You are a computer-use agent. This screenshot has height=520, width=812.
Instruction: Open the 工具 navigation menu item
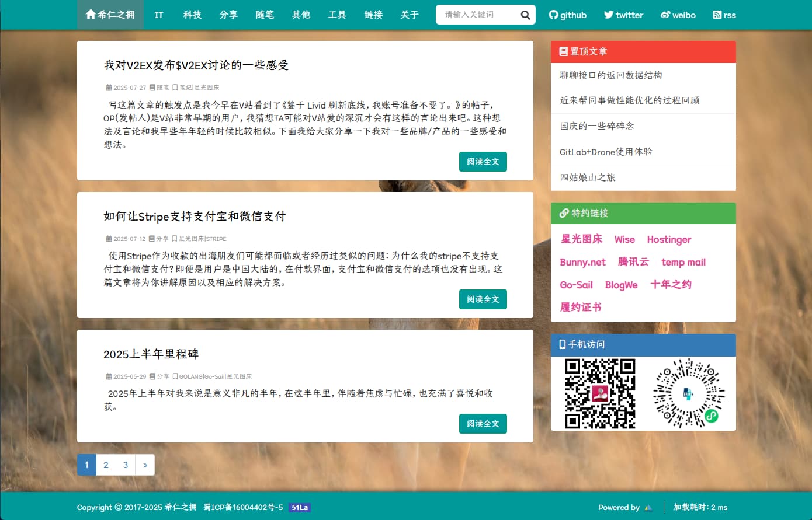(337, 15)
